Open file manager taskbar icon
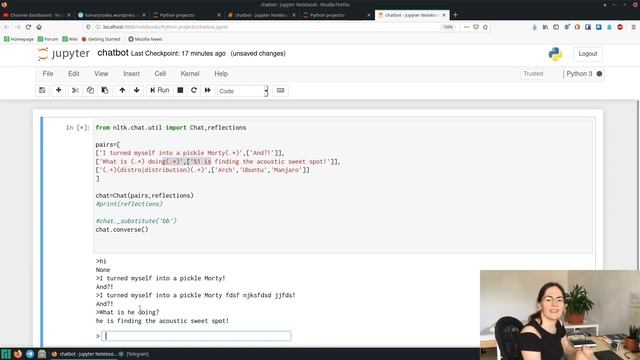640x360 pixels. click(x=42, y=354)
